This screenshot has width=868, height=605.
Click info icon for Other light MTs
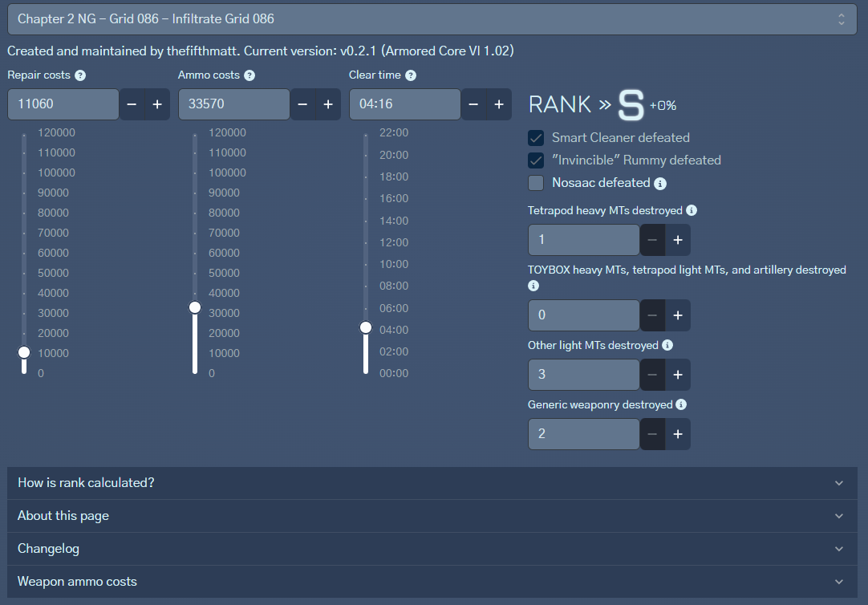[x=667, y=345]
